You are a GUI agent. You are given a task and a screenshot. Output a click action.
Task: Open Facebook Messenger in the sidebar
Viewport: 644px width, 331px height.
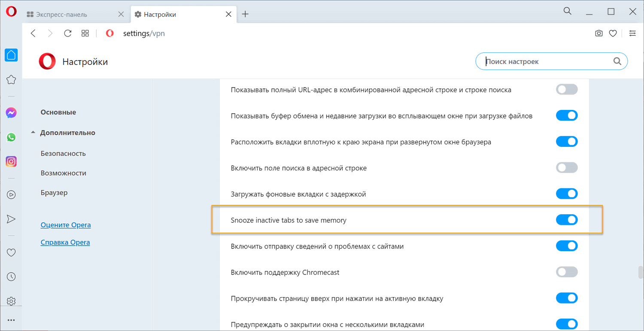tap(11, 113)
